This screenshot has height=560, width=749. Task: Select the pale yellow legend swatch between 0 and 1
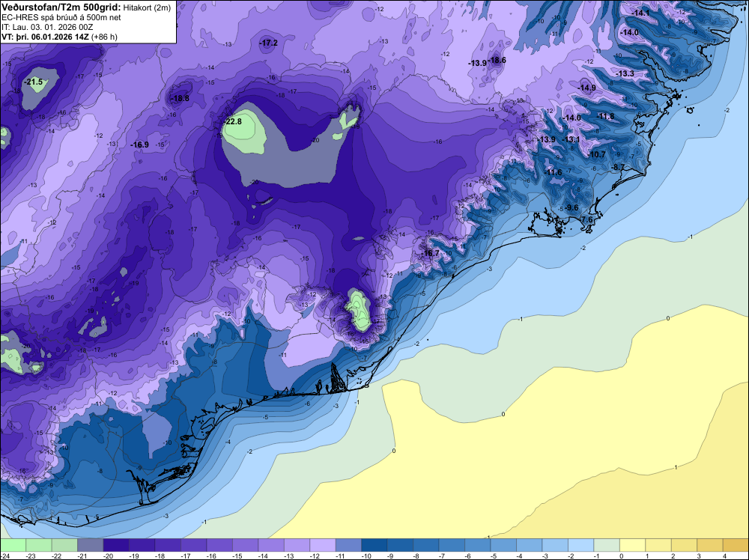point(633,545)
